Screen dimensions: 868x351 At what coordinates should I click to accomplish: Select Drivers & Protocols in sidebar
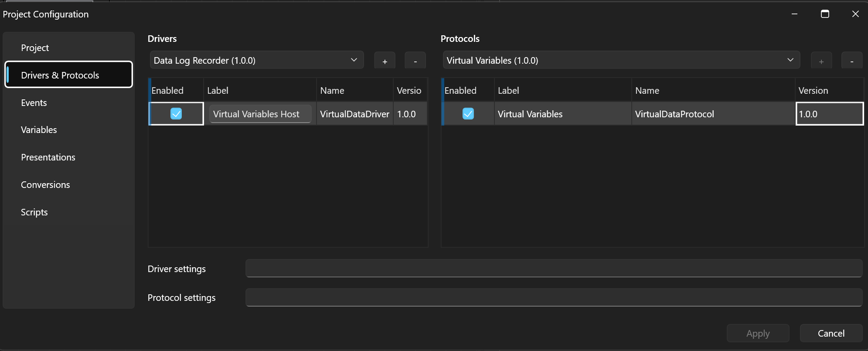coord(69,75)
